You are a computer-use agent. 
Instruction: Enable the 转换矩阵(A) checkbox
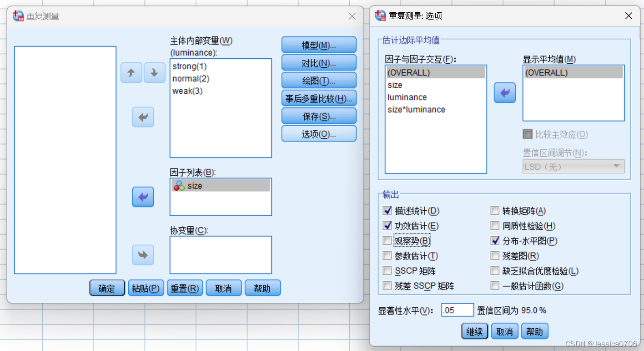click(x=495, y=211)
